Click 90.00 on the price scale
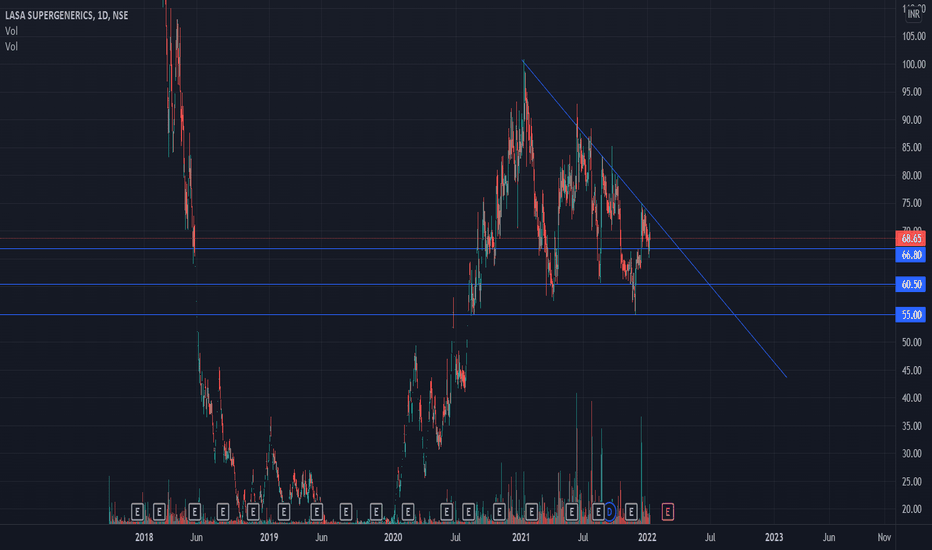The width and height of the screenshot is (932, 550). (x=912, y=120)
